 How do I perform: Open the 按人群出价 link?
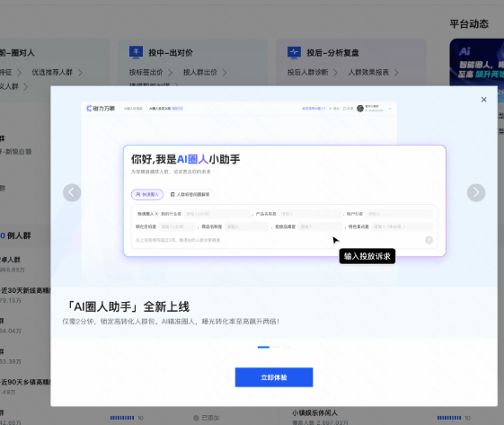(x=200, y=73)
